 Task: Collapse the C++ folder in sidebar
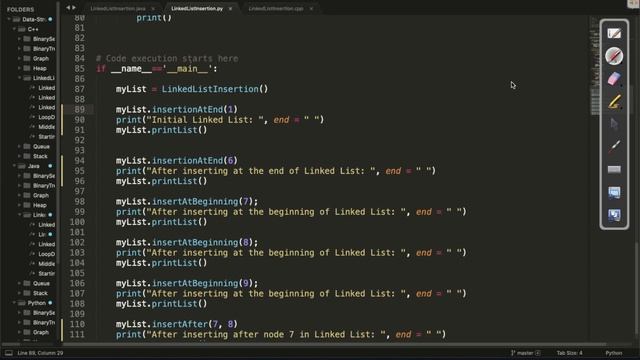pos(14,29)
